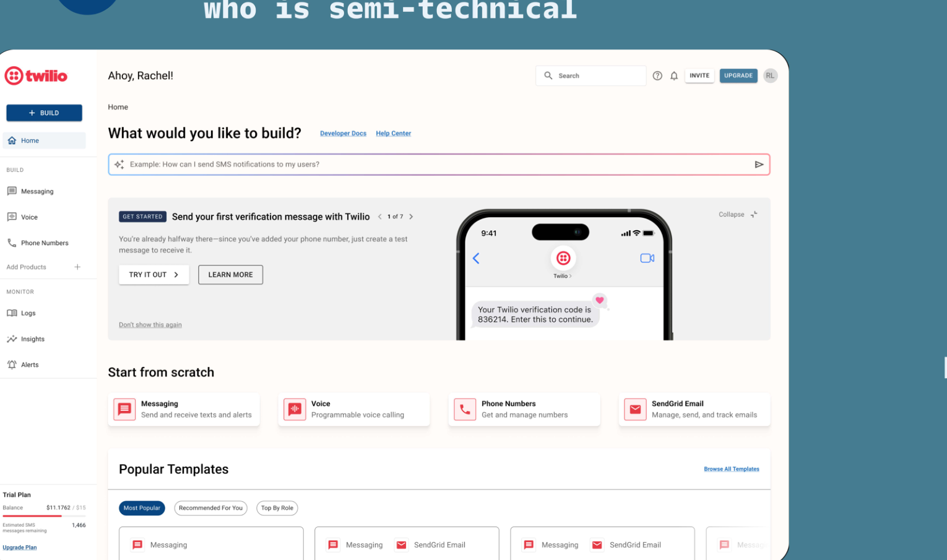Open Browse All Templates link
947x560 pixels.
(x=732, y=469)
